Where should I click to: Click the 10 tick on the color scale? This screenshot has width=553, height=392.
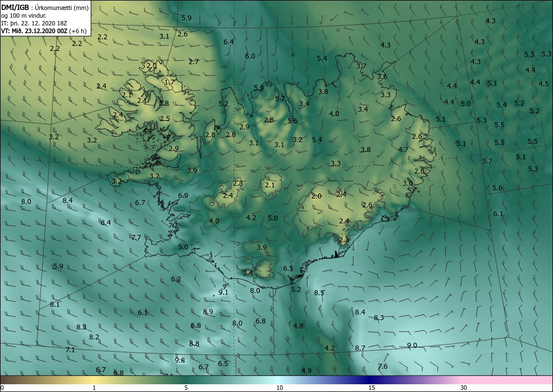280,388
